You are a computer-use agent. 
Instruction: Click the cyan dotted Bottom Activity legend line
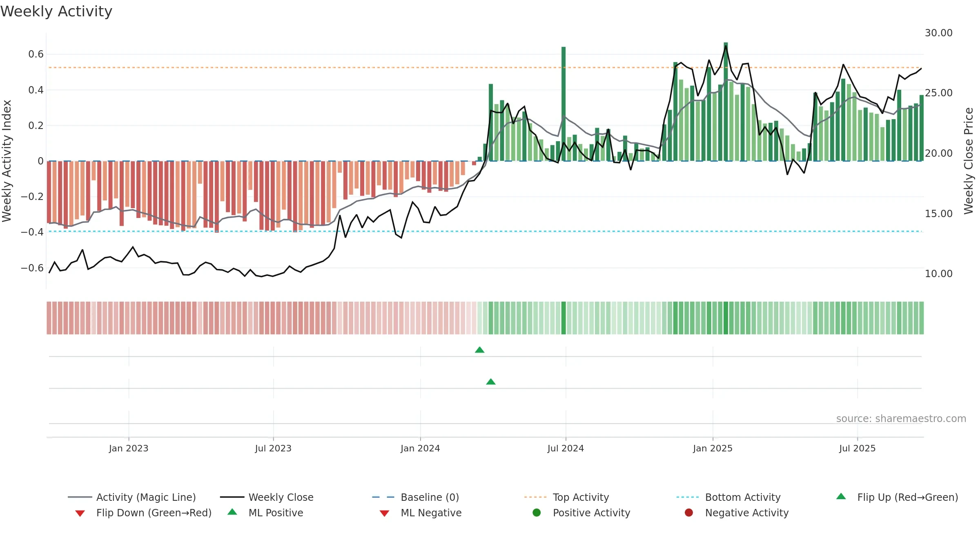[688, 497]
